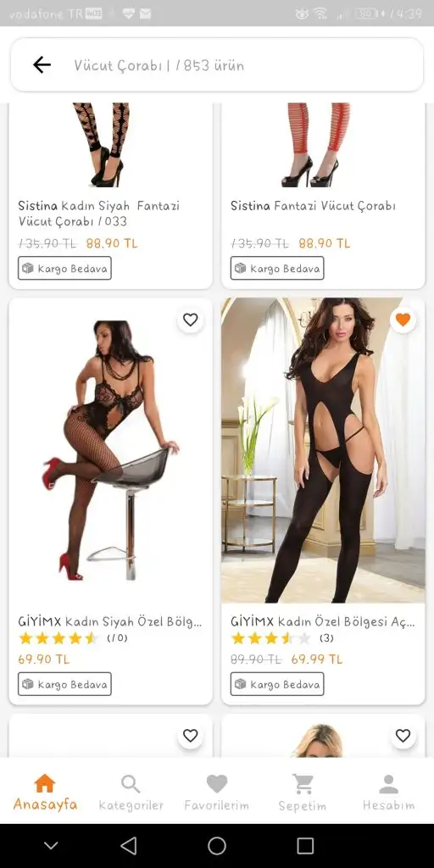434x868 pixels.
Task: Open Hesabım account profile
Action: click(388, 793)
